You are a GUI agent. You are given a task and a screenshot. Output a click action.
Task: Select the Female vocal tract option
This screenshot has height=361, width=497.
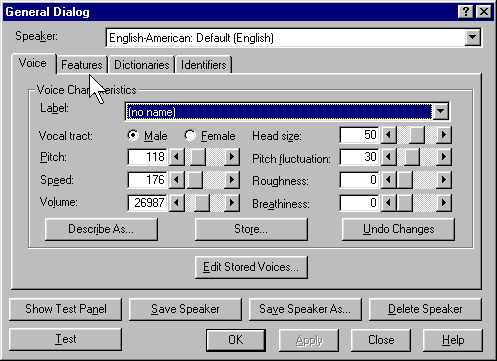[x=210, y=136]
